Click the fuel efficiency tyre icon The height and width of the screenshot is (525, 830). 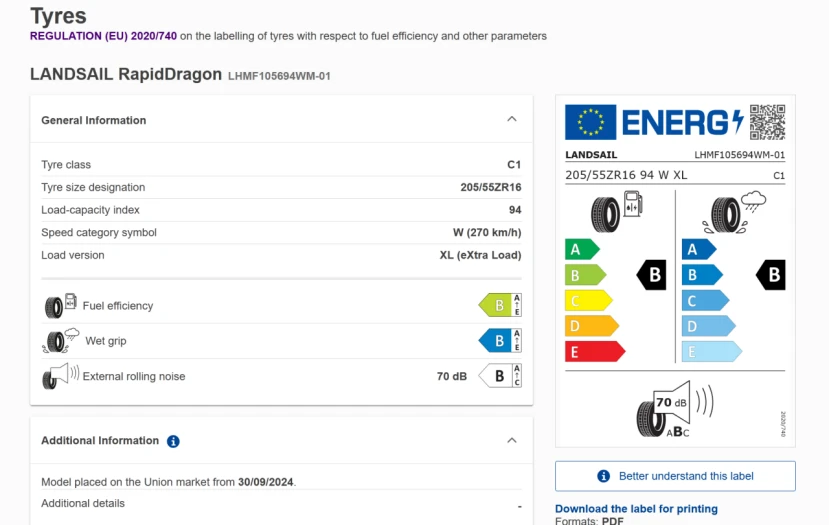[60, 306]
